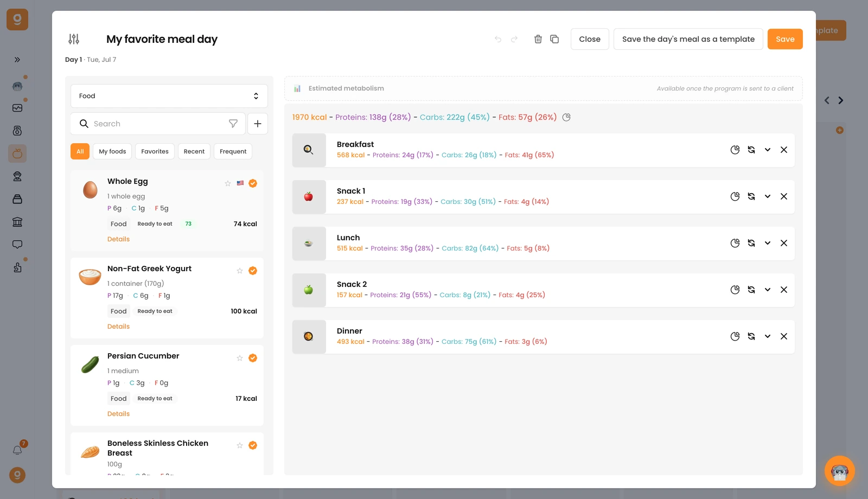Toggle Chicken Breast orange checkmark

pyautogui.click(x=253, y=445)
